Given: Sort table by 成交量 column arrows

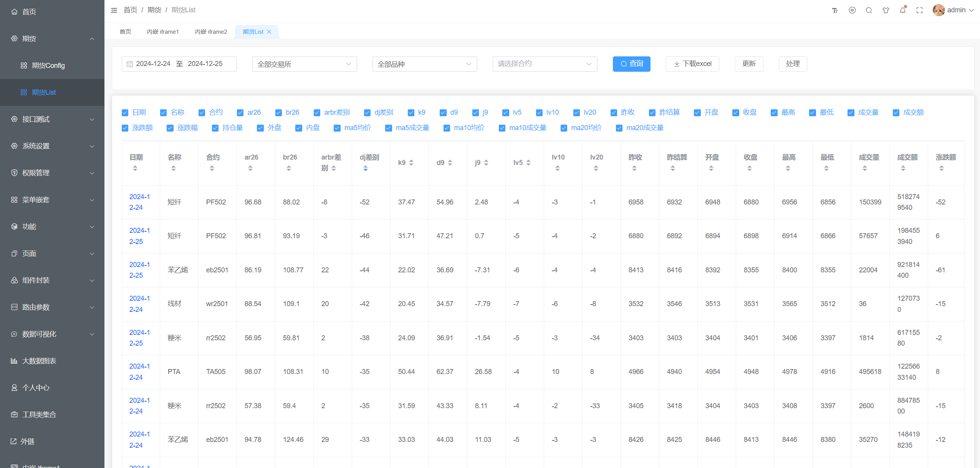Looking at the screenshot, I should coord(865,168).
